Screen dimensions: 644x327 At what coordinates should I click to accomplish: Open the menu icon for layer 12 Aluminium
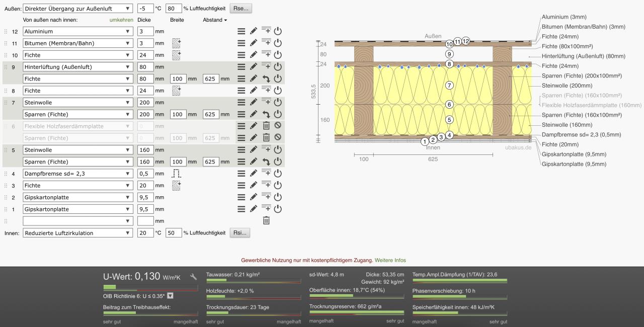[x=242, y=31]
